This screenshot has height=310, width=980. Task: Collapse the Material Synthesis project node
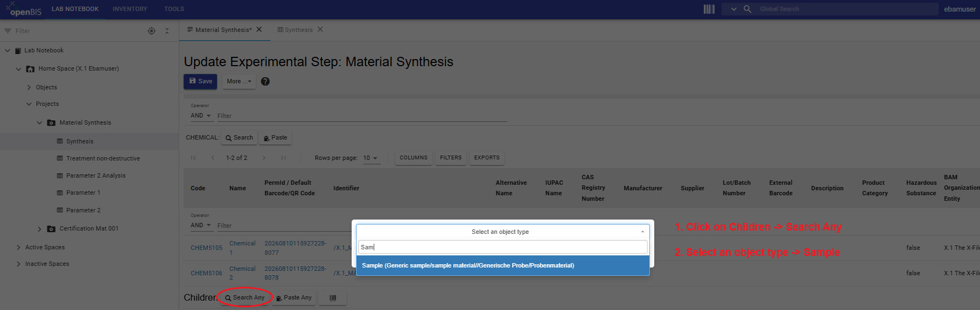[39, 122]
